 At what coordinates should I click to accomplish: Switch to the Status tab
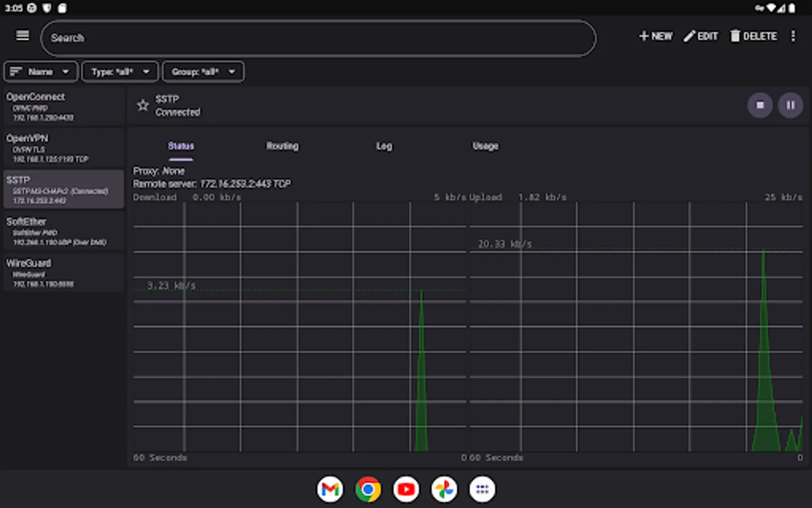pos(180,146)
